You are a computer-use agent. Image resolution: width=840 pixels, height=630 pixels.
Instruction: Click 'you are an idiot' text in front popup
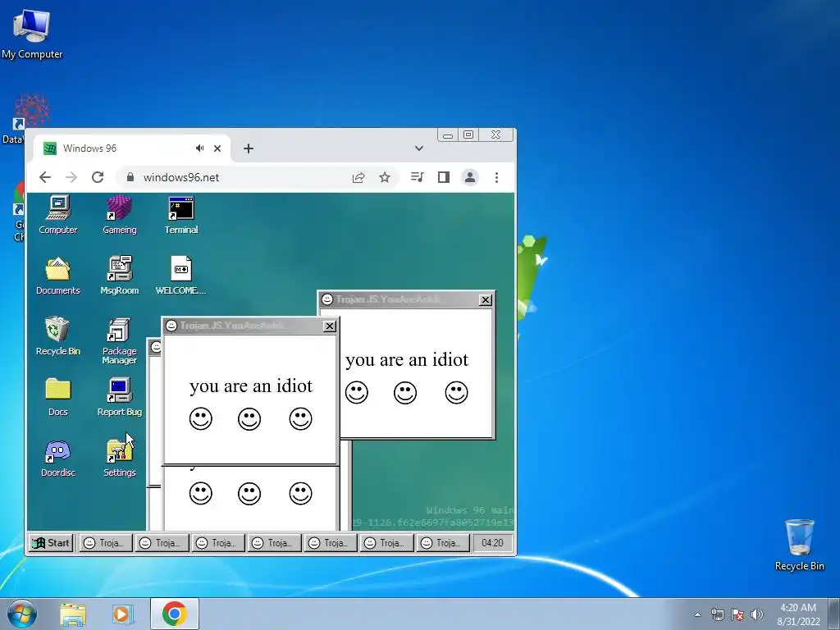[251, 386]
